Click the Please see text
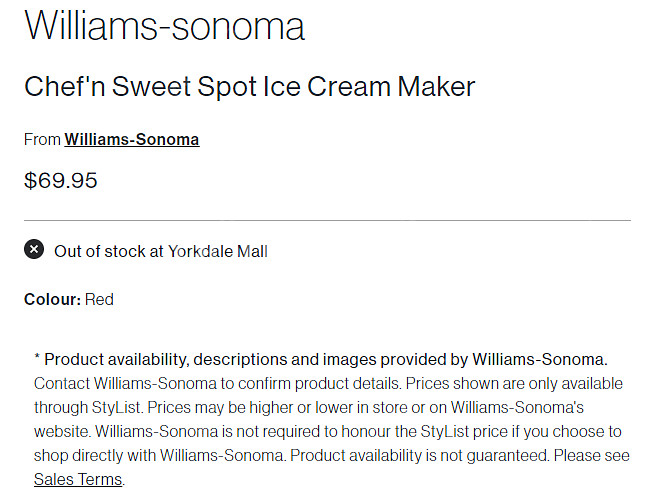 (x=592, y=455)
